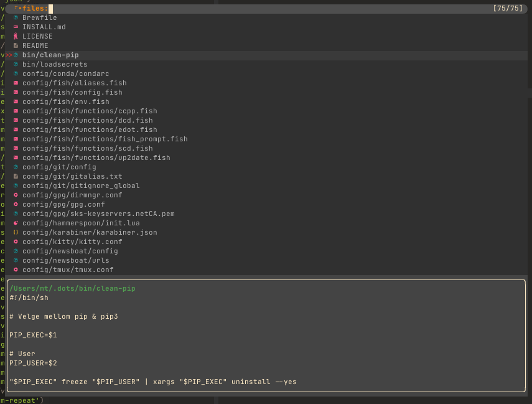
Task: Select the LICENSE file entry
Action: pyautogui.click(x=38, y=36)
